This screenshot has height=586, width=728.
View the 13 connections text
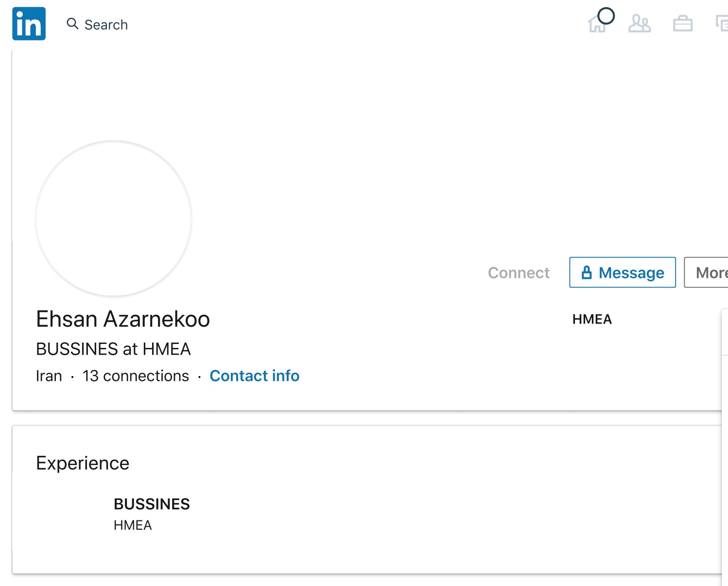coord(136,376)
